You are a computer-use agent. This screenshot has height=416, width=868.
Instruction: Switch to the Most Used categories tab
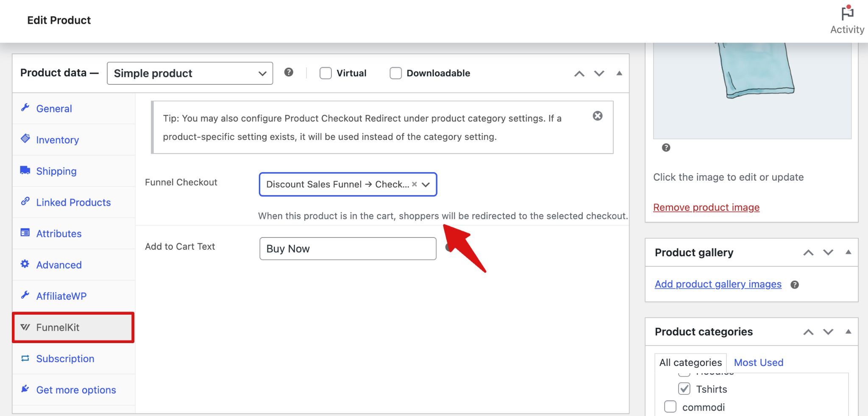[x=758, y=362]
